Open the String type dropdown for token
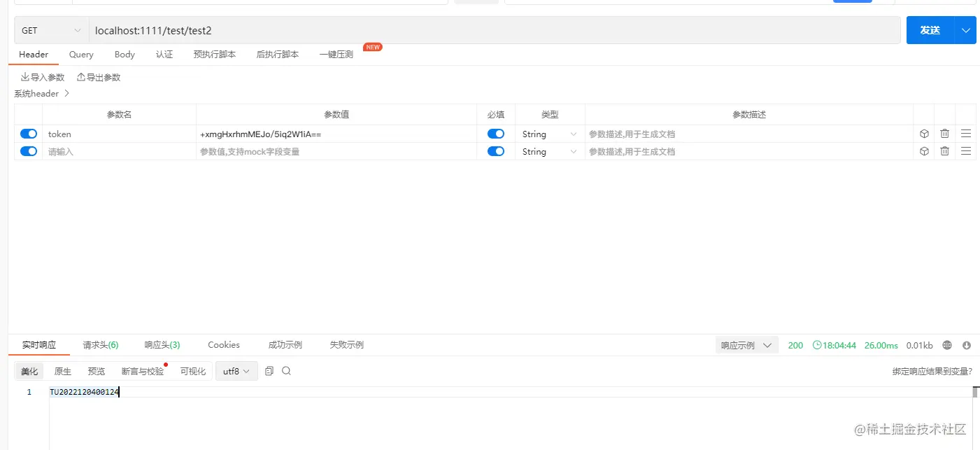Viewport: 980px width, 450px height. click(x=548, y=134)
